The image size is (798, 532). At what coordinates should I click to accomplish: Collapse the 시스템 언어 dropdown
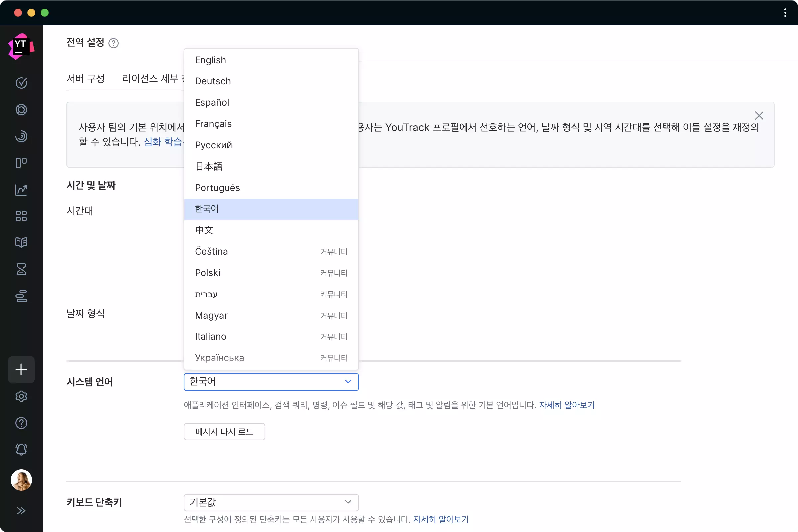[x=348, y=382]
